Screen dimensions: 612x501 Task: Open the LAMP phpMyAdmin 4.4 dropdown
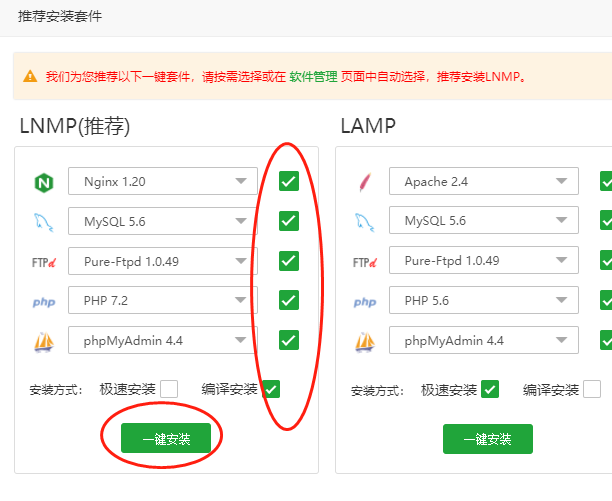484,340
